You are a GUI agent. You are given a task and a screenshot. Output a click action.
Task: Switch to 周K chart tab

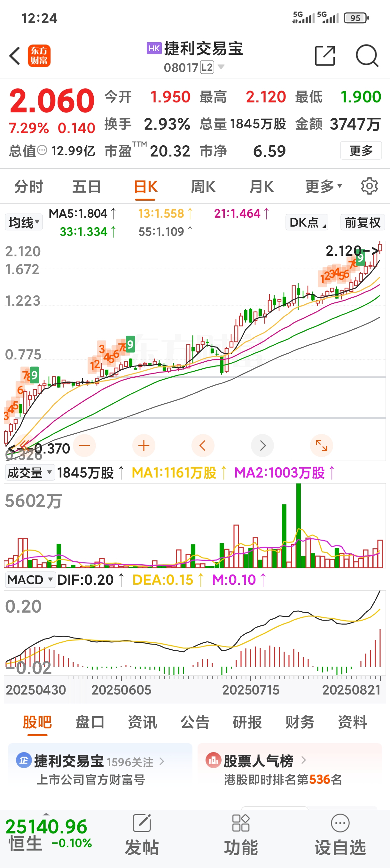tap(203, 186)
